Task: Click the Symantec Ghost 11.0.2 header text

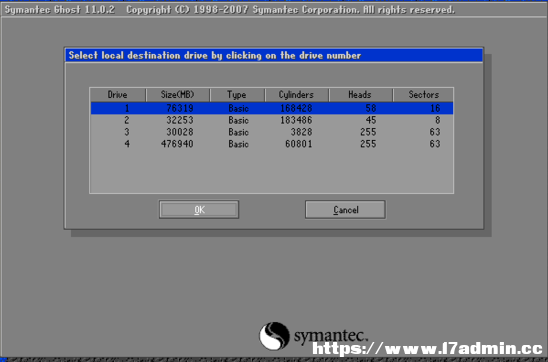Action: pyautogui.click(x=59, y=10)
